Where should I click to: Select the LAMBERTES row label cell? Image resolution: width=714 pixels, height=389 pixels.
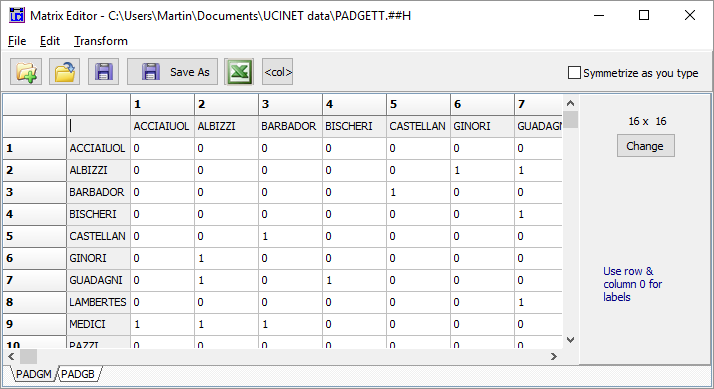[x=98, y=302]
